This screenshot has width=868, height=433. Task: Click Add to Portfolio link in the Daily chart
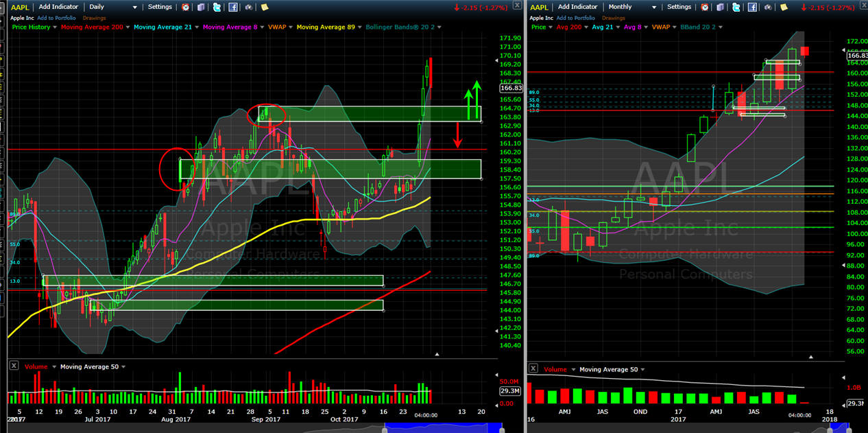[56, 17]
